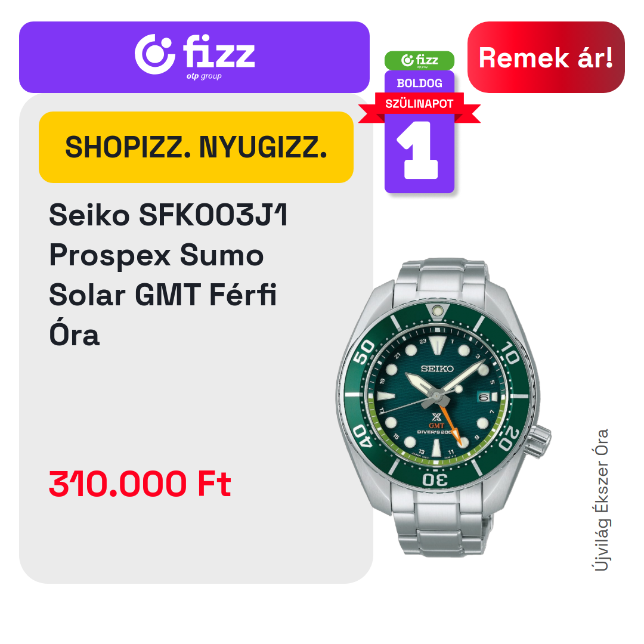Click the Újvilág Ékszer Óra vertical text
The width and height of the screenshot is (644, 644).
601,500
